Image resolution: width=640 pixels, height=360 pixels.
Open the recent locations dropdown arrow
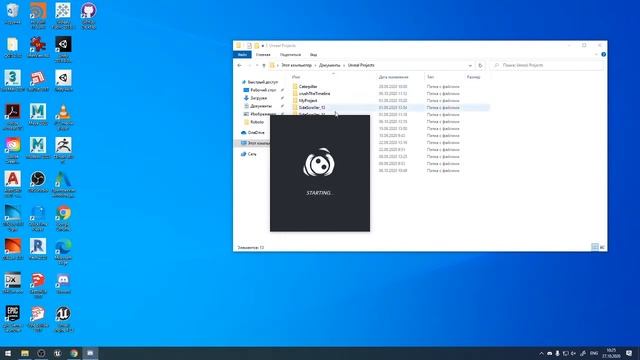coord(257,65)
